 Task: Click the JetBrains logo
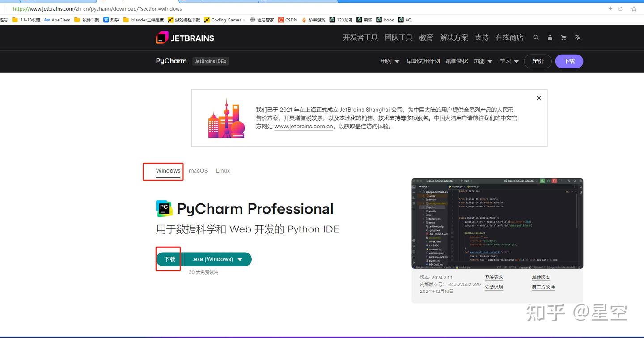coord(184,38)
